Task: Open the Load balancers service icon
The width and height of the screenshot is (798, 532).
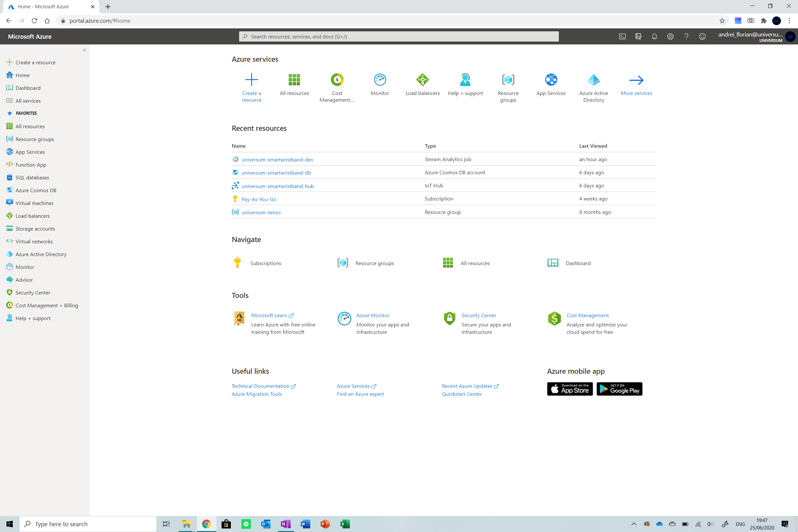Action: pos(422,80)
